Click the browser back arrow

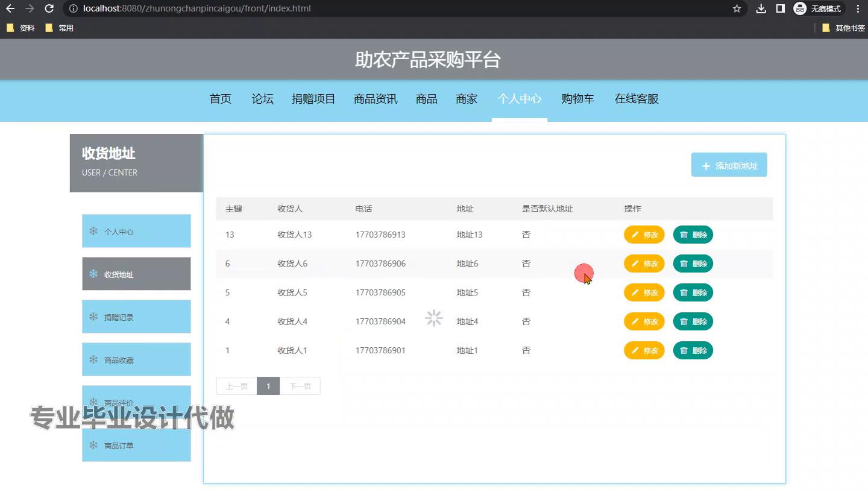click(10, 9)
